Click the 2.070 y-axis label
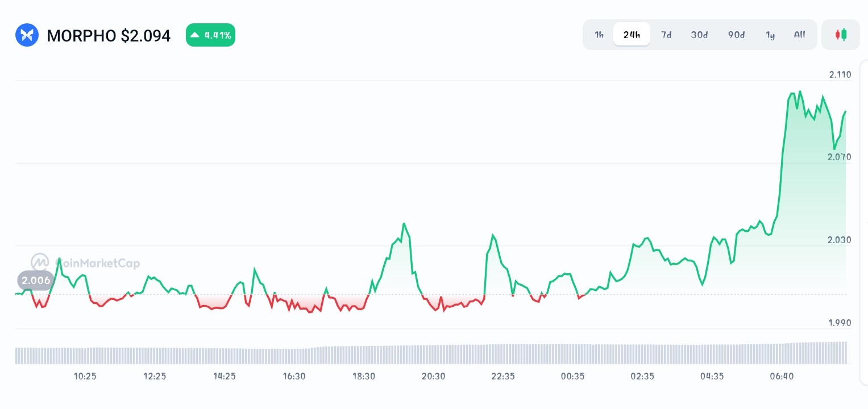 click(x=840, y=157)
